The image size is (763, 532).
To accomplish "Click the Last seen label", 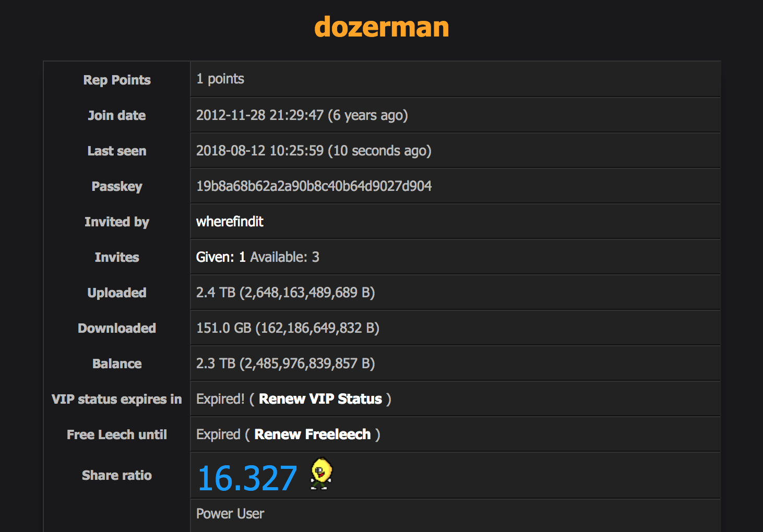I will point(117,151).
